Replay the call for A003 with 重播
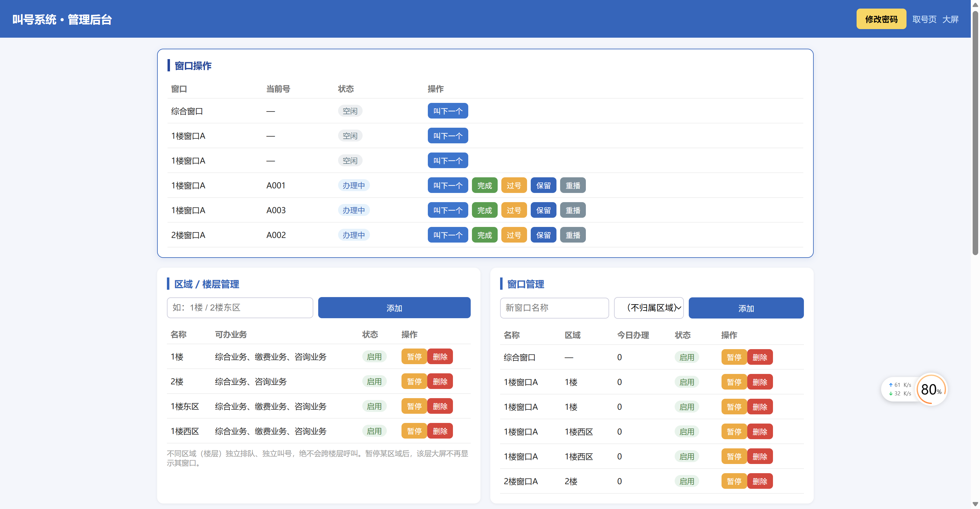The image size is (980, 509). click(573, 210)
